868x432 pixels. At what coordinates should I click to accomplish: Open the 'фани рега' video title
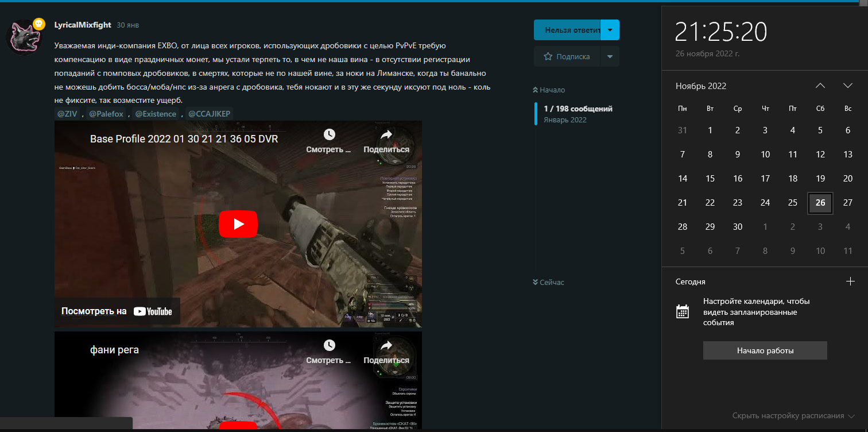(x=114, y=349)
